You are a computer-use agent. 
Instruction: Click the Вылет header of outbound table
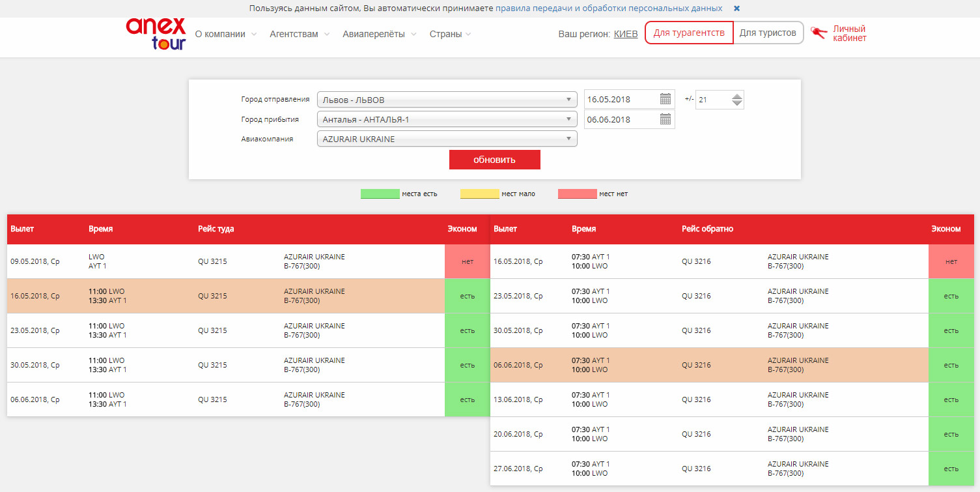pos(22,229)
